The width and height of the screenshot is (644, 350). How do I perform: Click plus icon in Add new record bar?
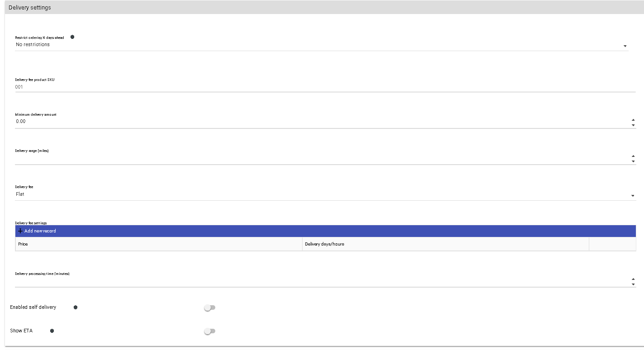(20, 231)
